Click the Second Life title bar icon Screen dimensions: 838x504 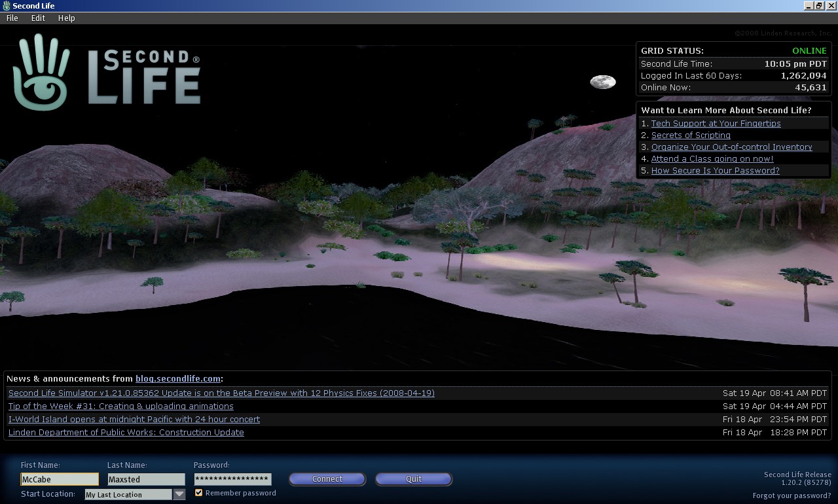pyautogui.click(x=6, y=6)
